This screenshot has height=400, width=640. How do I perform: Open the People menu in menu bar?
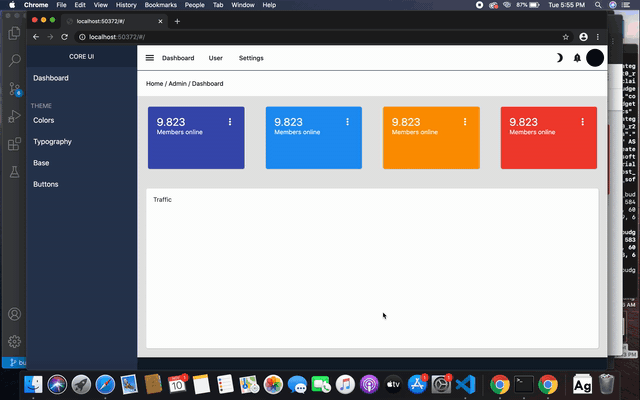point(194,5)
